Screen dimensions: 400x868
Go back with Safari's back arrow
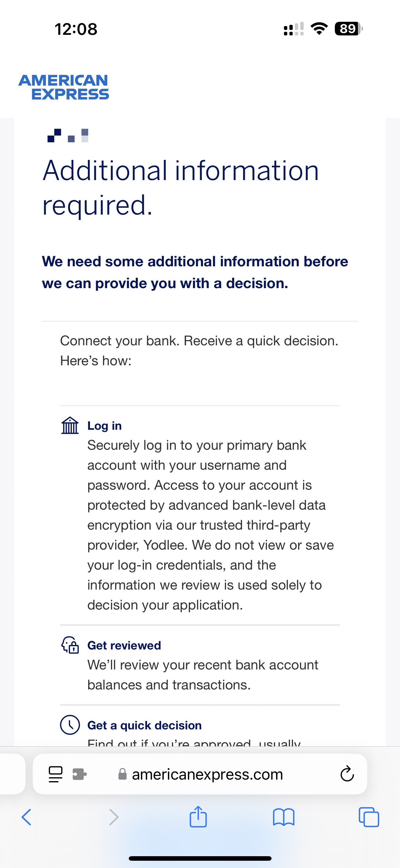pos(26,817)
